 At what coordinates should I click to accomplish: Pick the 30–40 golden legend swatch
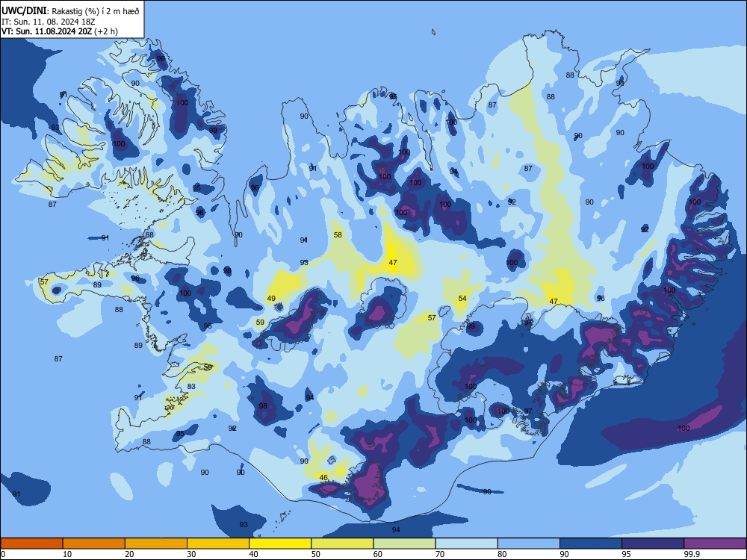218,544
